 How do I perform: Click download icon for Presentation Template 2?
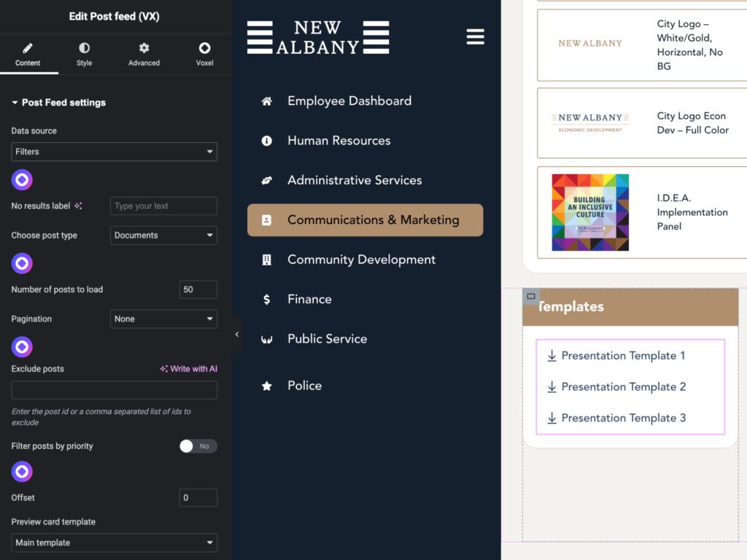551,386
